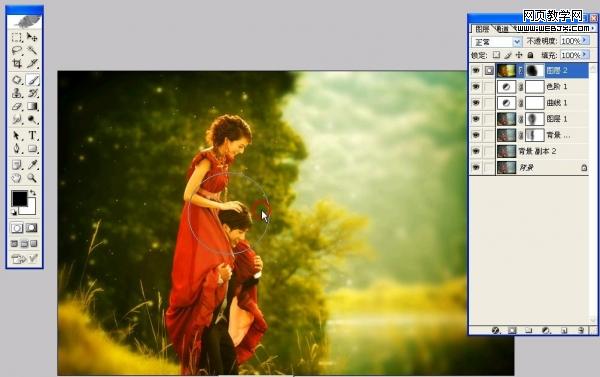Select the Move tool

tap(33, 37)
